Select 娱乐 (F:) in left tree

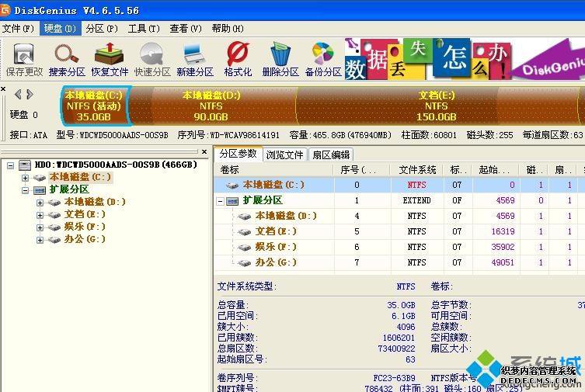pyautogui.click(x=85, y=227)
